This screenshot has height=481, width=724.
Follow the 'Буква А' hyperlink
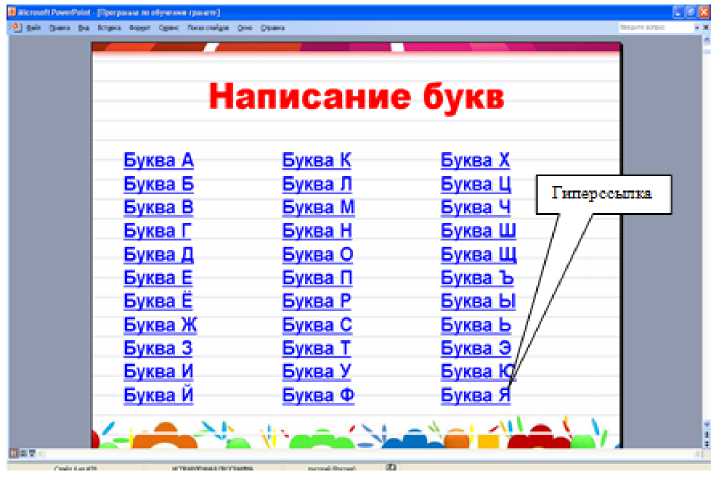click(158, 160)
